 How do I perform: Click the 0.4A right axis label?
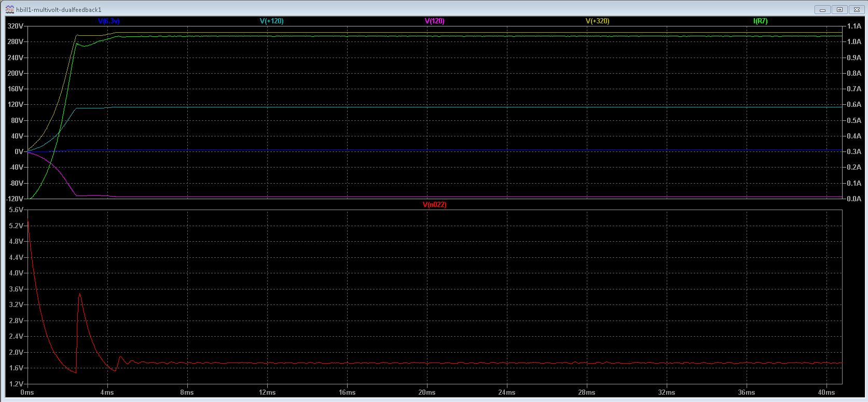[x=854, y=136]
